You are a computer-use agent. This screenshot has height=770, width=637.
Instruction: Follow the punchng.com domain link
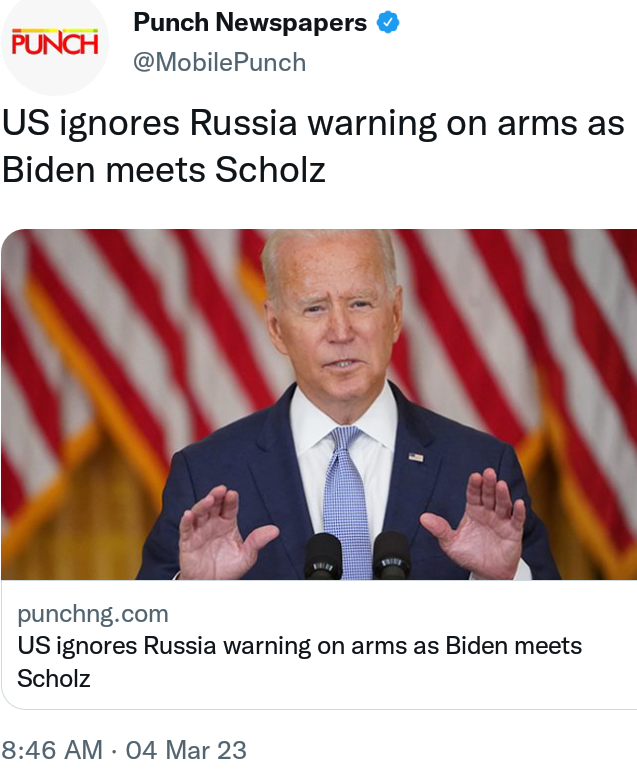click(x=93, y=613)
